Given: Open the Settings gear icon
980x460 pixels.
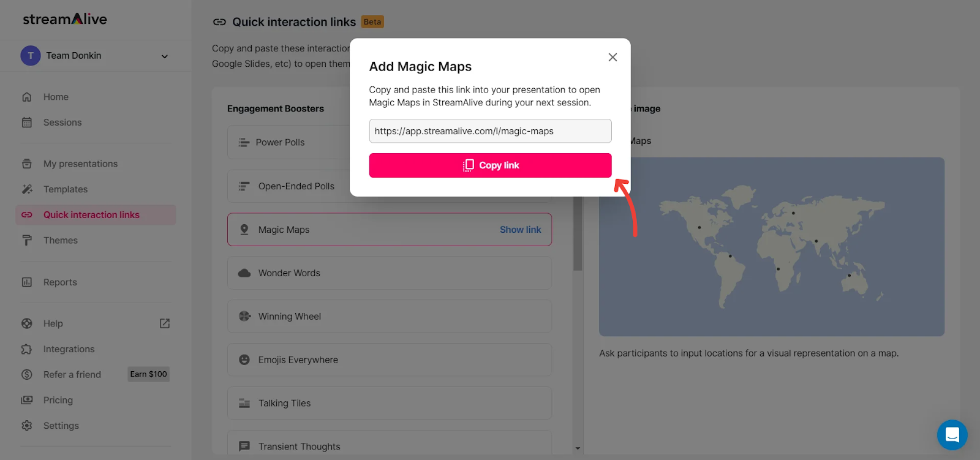Looking at the screenshot, I should pos(27,426).
